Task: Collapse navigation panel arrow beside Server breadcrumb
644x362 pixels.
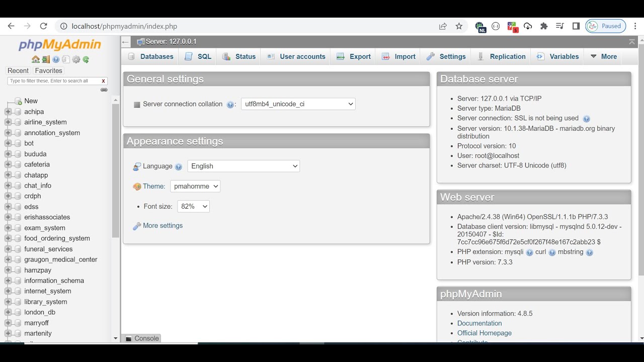Action: click(x=126, y=42)
